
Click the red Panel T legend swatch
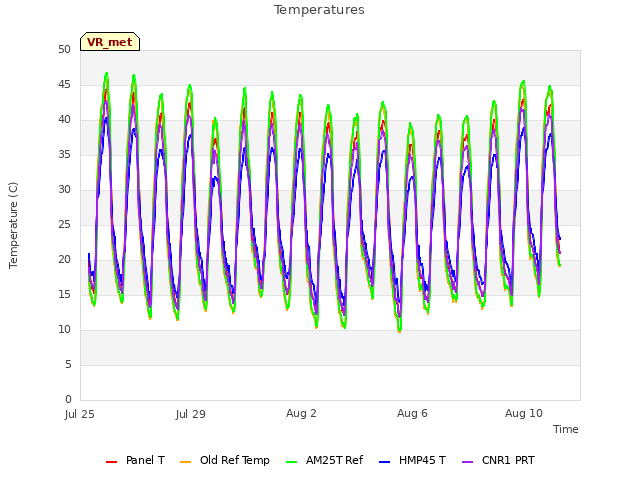111,462
